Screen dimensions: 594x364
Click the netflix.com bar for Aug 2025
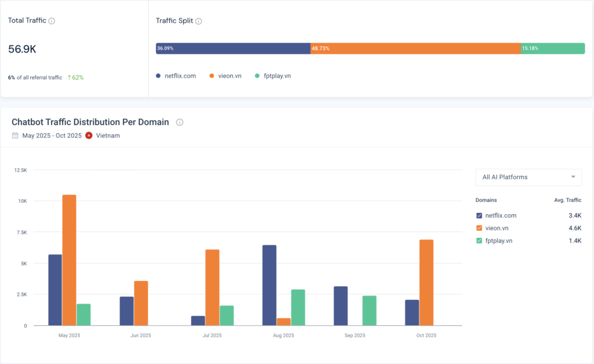(269, 285)
